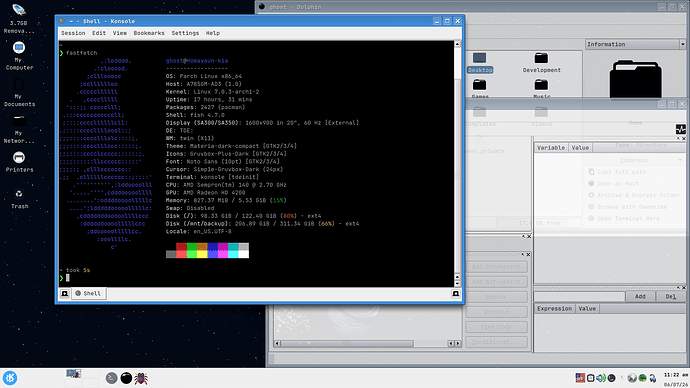690x388 pixels.
Task: Open the faded Compress dropdown
Action: pos(635,160)
